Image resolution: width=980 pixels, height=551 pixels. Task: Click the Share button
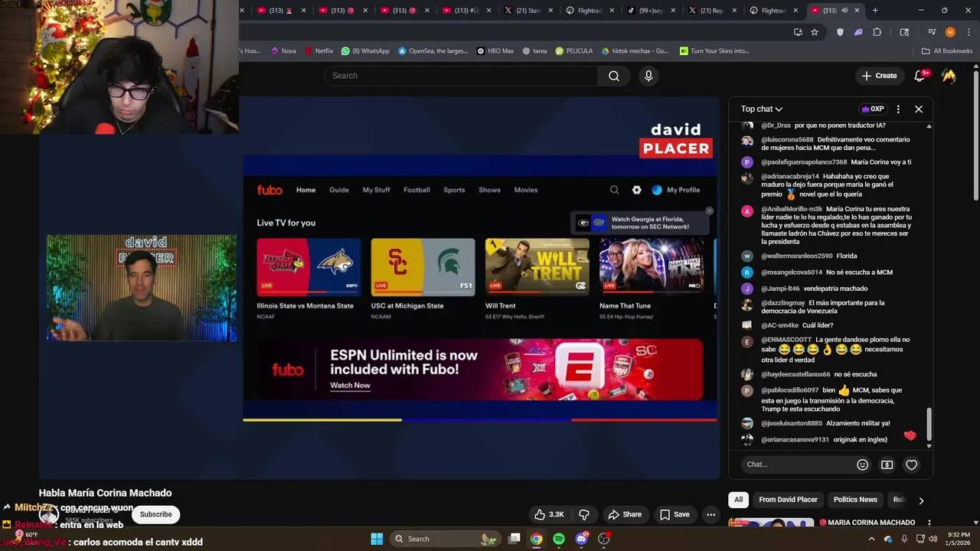tap(625, 514)
